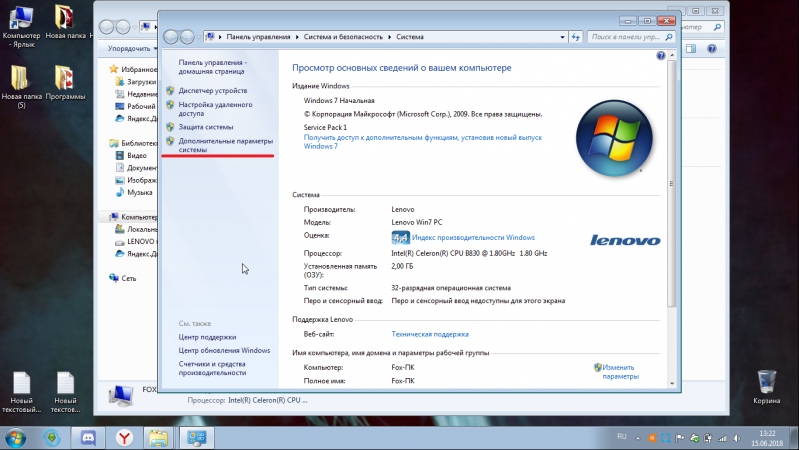Screen dimensions: 799x450
Task: Click the refresh button next to address bar
Action: 575,37
